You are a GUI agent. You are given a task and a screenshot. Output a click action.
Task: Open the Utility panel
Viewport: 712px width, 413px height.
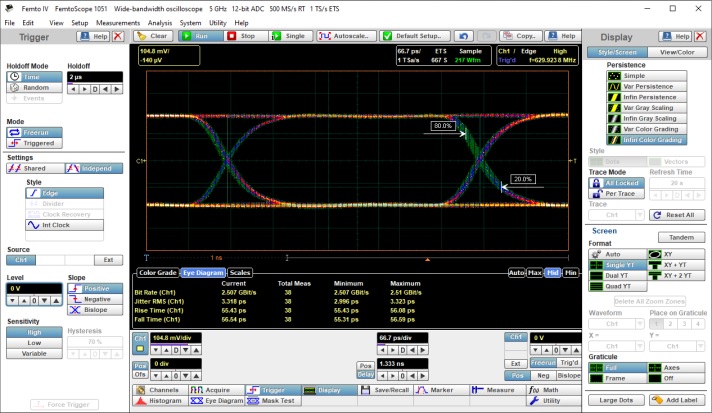pos(551,400)
